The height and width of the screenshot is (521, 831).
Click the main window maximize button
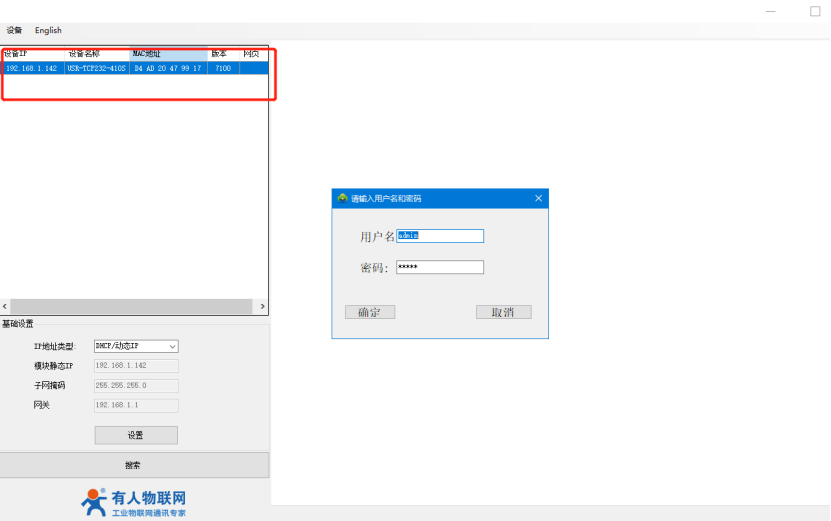(814, 11)
